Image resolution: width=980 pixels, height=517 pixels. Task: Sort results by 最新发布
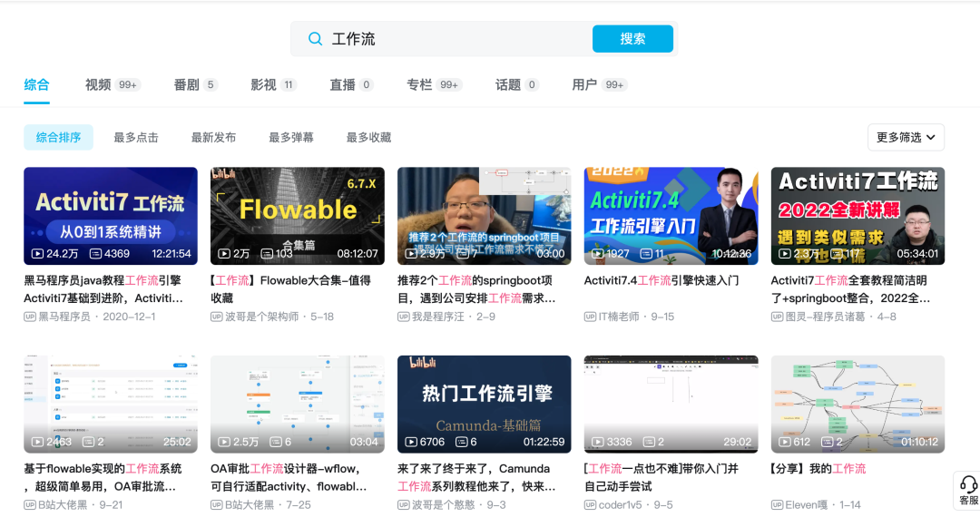pyautogui.click(x=213, y=137)
